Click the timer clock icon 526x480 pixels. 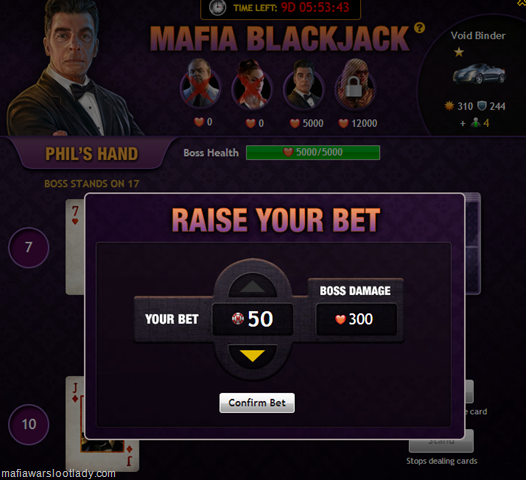point(217,7)
